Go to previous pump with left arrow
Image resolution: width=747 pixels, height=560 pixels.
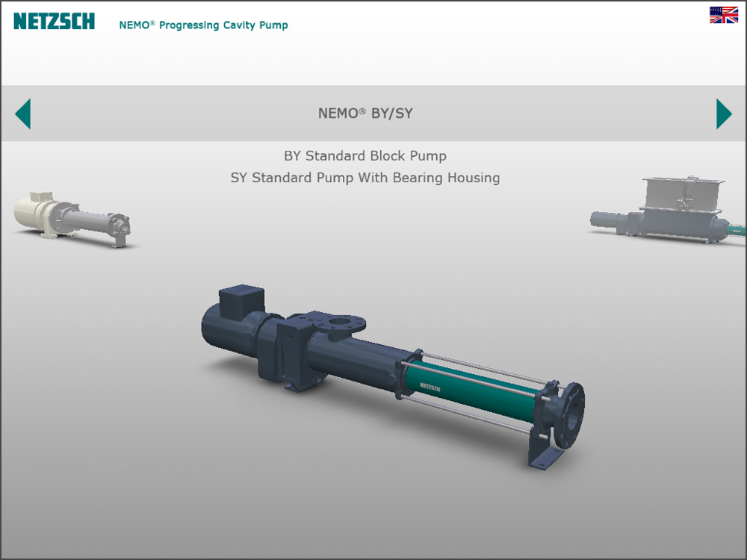tap(23, 113)
